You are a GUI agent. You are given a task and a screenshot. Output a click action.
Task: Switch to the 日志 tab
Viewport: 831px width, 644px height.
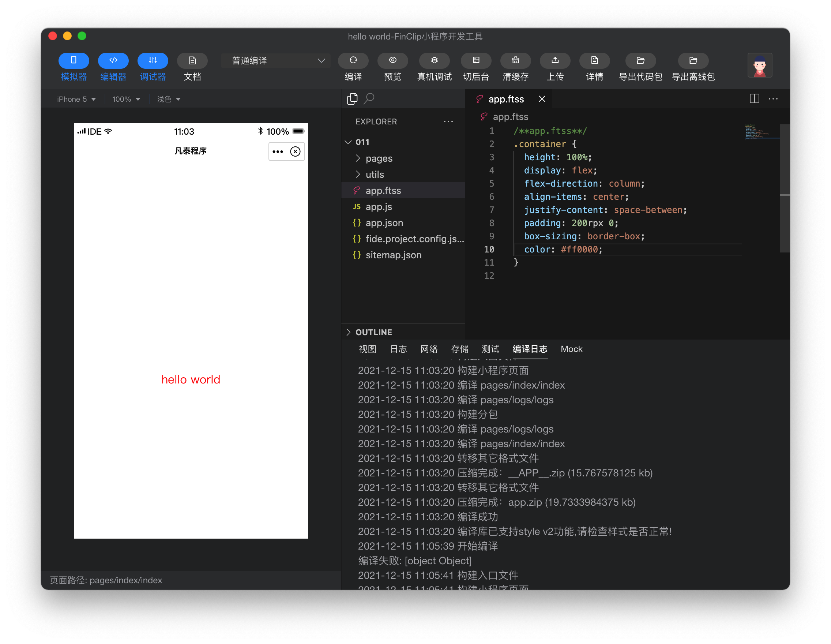pos(398,349)
